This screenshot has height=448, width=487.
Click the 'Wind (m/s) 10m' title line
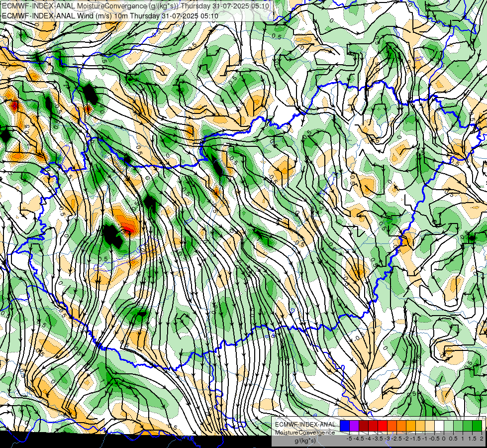pyautogui.click(x=110, y=16)
